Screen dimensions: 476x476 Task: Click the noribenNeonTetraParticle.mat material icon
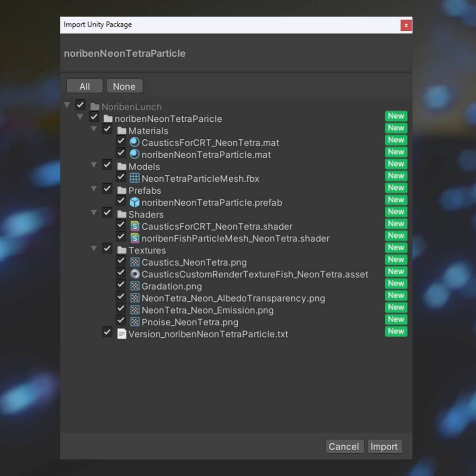[x=135, y=154]
